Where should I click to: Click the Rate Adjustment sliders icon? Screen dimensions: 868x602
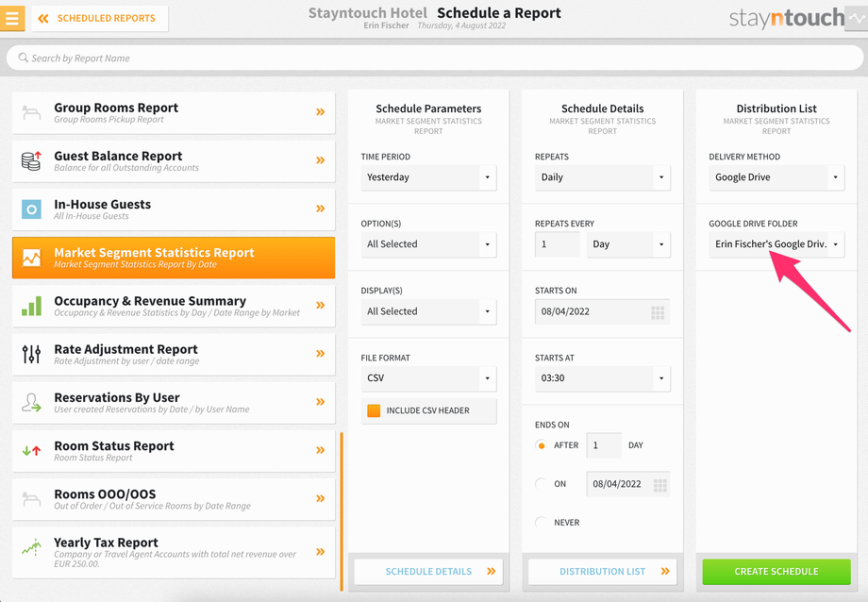[x=31, y=354]
